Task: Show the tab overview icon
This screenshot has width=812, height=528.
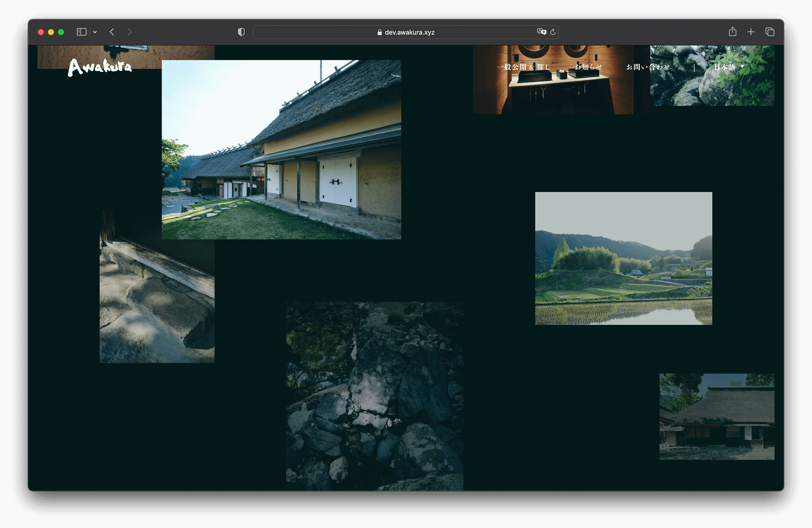Action: (x=770, y=32)
